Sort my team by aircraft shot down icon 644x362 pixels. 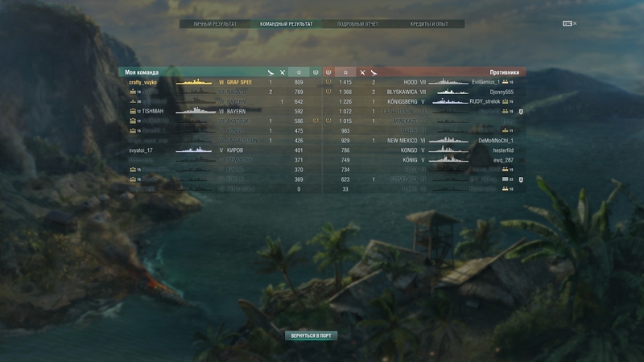270,72
